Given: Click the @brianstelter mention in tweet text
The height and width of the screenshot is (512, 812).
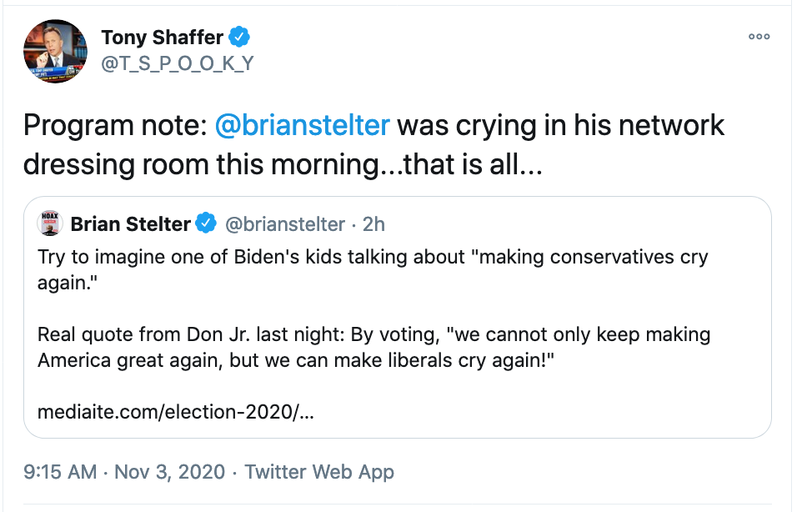Looking at the screenshot, I should (x=302, y=125).
